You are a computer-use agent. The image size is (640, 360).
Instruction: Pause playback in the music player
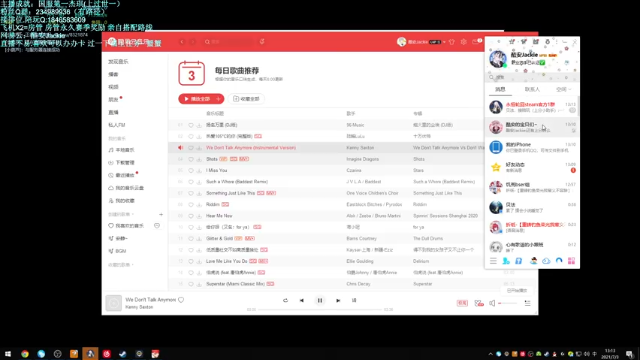coord(320,300)
